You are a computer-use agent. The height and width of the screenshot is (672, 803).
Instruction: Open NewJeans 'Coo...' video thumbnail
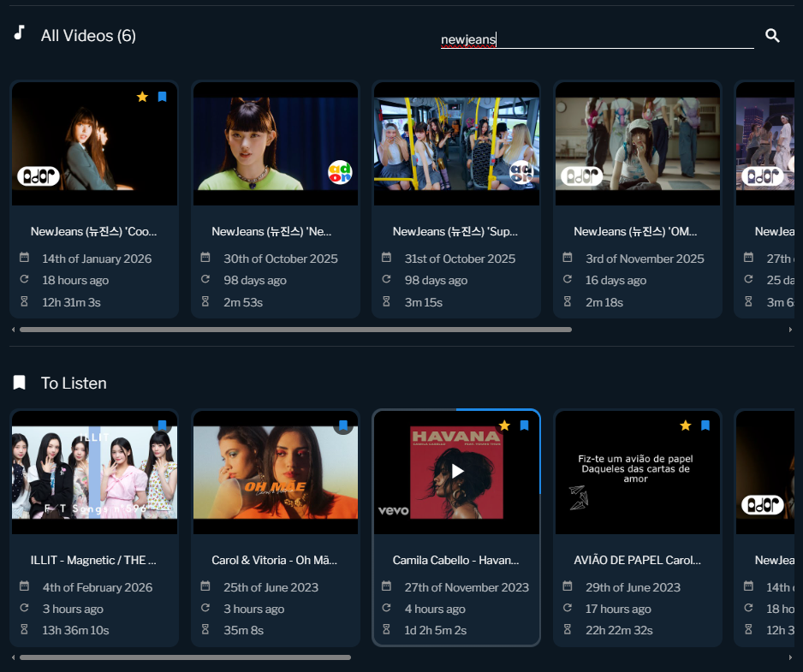(x=95, y=144)
